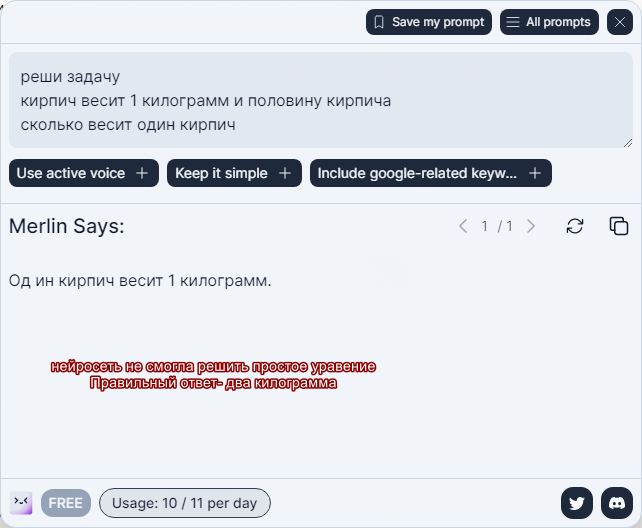Click the plus icon on Keep it simple

point(285,173)
